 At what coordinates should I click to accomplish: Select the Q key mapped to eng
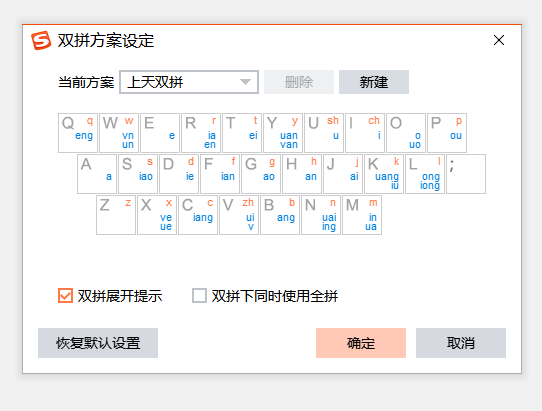(78, 133)
